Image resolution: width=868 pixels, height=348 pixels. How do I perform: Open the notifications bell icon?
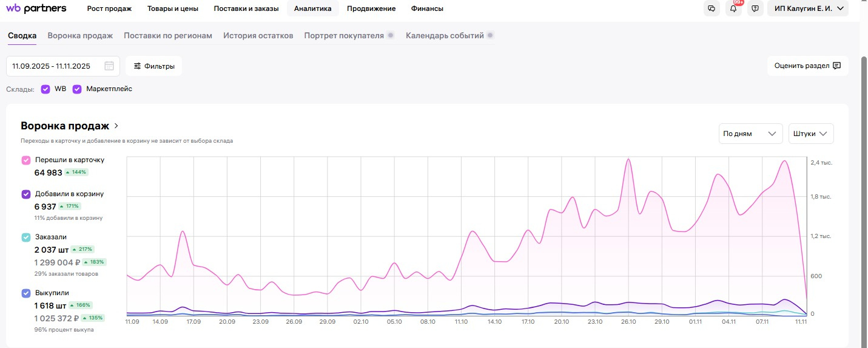click(x=733, y=9)
